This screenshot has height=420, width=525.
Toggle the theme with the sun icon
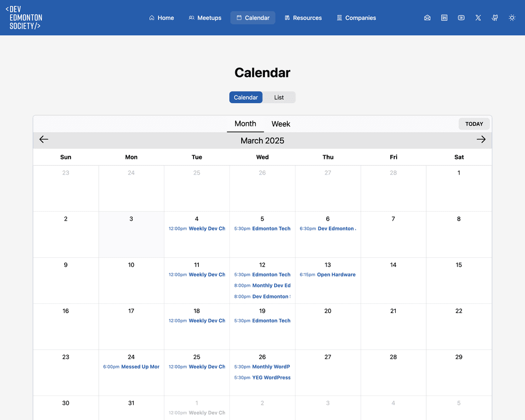click(x=512, y=17)
